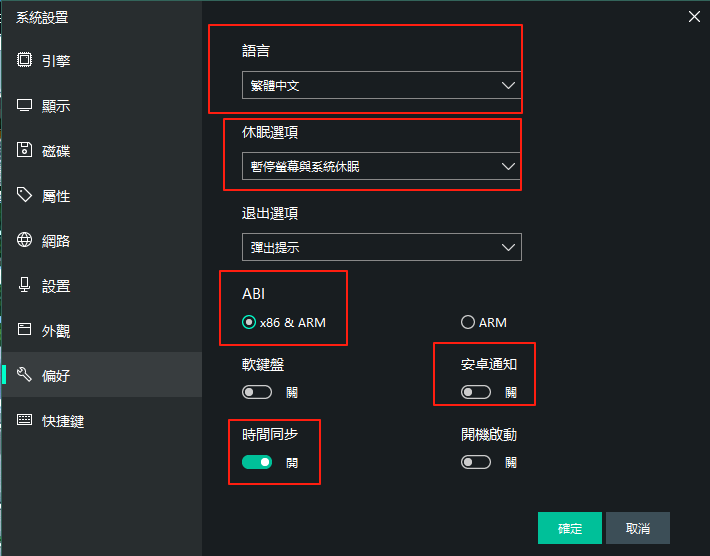Switch to the 設置 section
The image size is (710, 556).
[102, 286]
